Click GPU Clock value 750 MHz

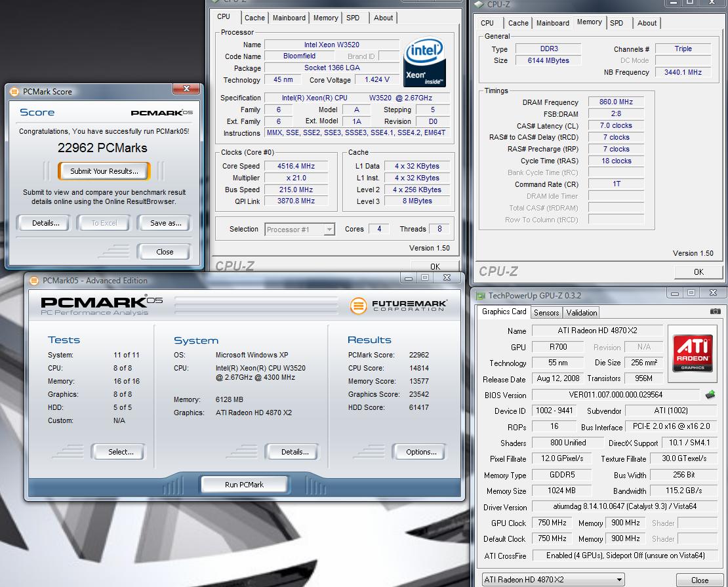click(552, 523)
